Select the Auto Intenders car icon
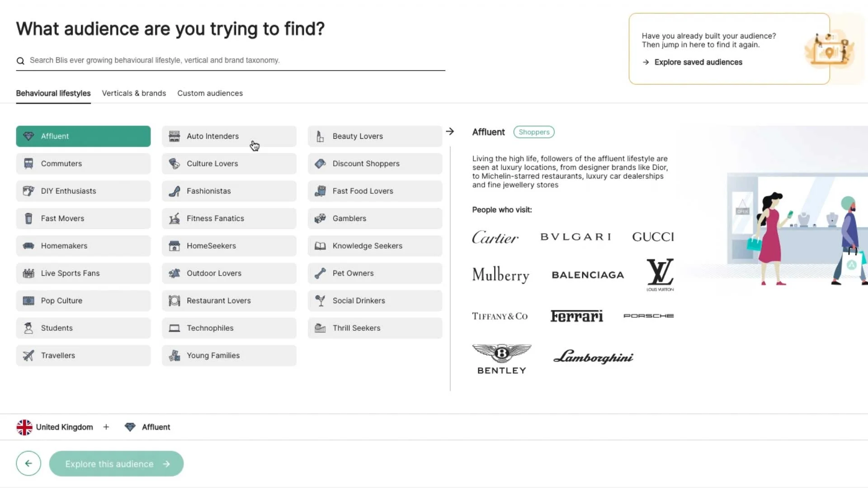This screenshot has height=488, width=868. (174, 136)
